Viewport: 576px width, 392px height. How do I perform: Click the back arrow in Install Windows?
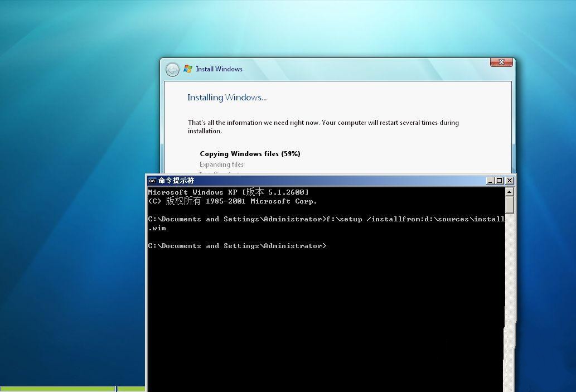tap(172, 69)
